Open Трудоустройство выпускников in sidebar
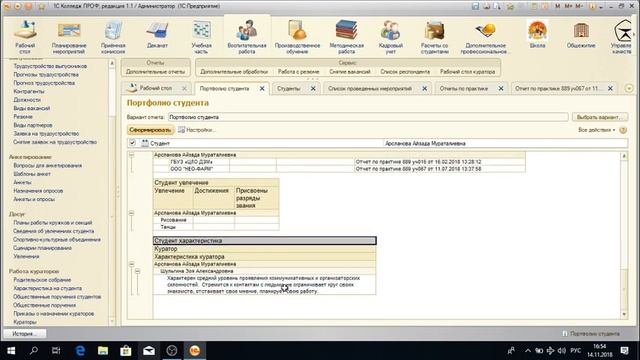 click(x=50, y=66)
